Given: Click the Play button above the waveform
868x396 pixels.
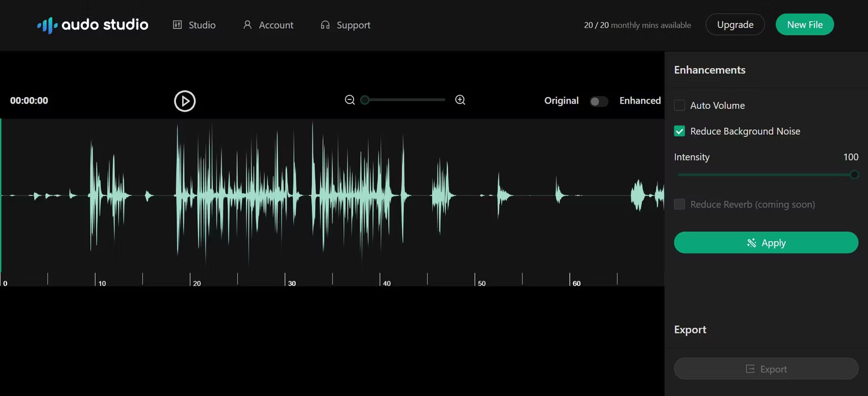Looking at the screenshot, I should tap(185, 101).
